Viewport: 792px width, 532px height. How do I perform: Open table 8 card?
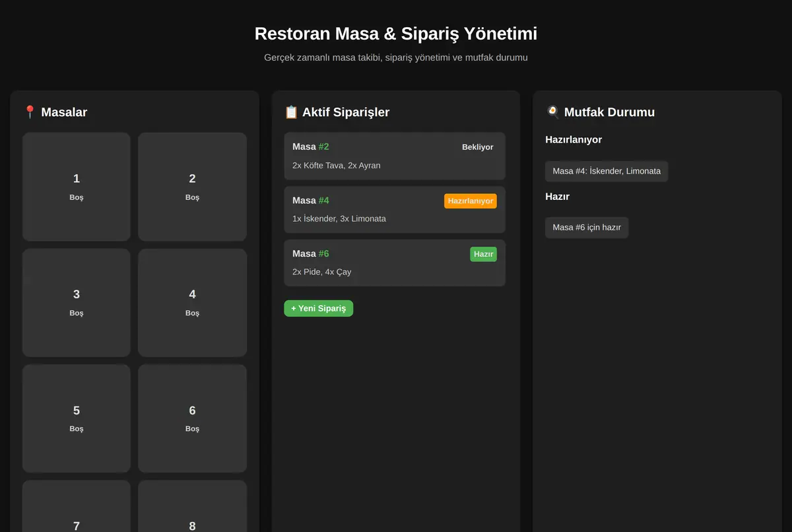pyautogui.click(x=192, y=506)
